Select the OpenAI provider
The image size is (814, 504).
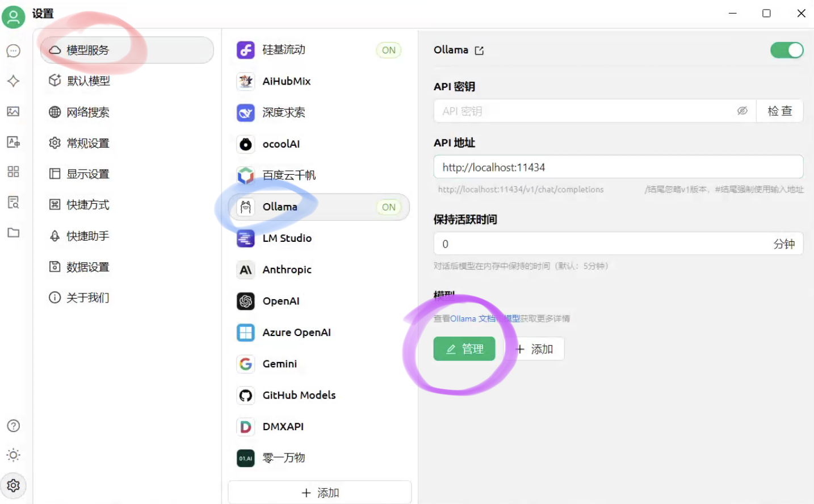click(319, 301)
